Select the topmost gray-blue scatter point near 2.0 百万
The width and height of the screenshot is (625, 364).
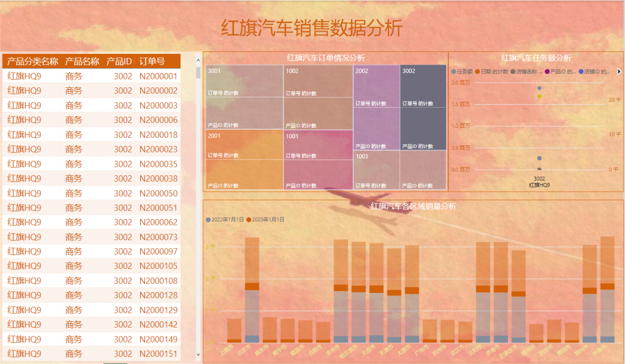click(x=540, y=88)
